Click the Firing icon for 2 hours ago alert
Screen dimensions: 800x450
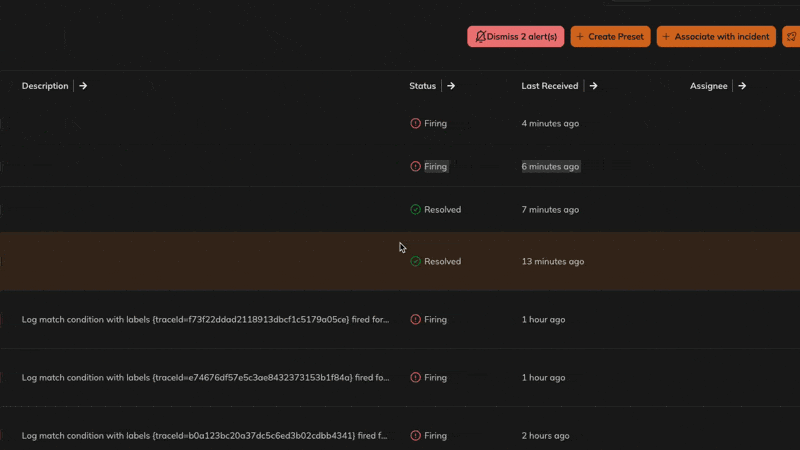tap(415, 436)
